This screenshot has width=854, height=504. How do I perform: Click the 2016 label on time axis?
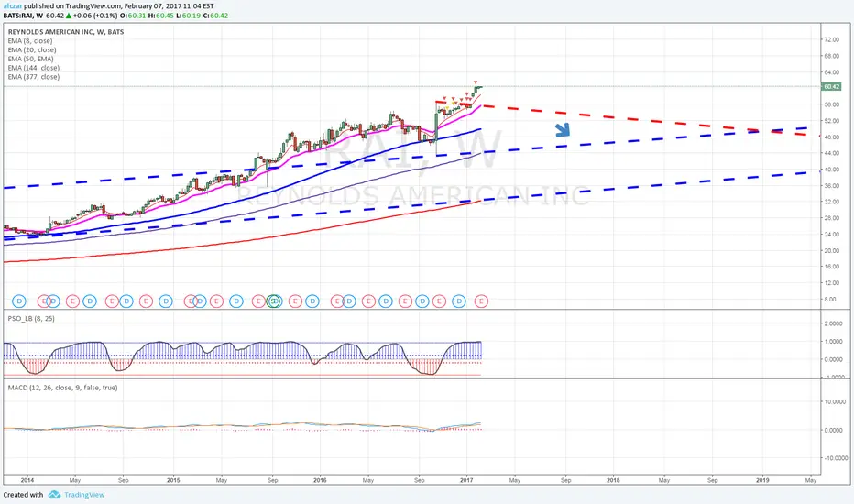click(320, 480)
